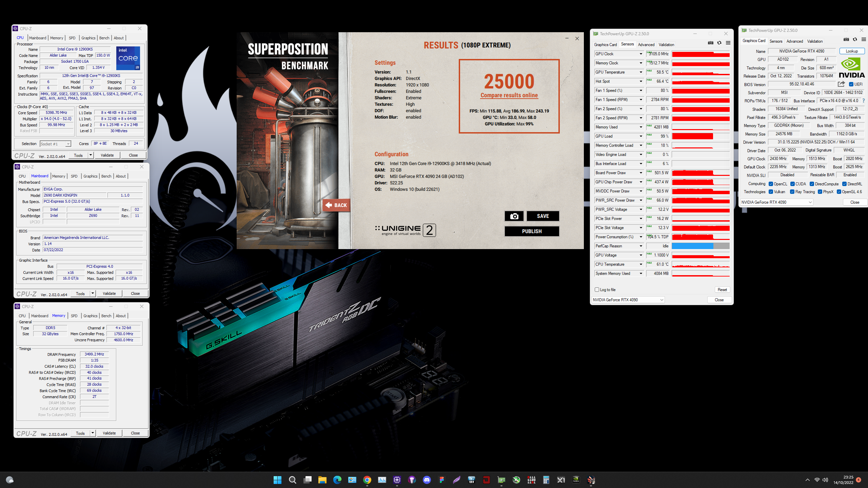Toggle the OpenCL checkbox
Image resolution: width=868 pixels, height=488 pixels.
(771, 184)
